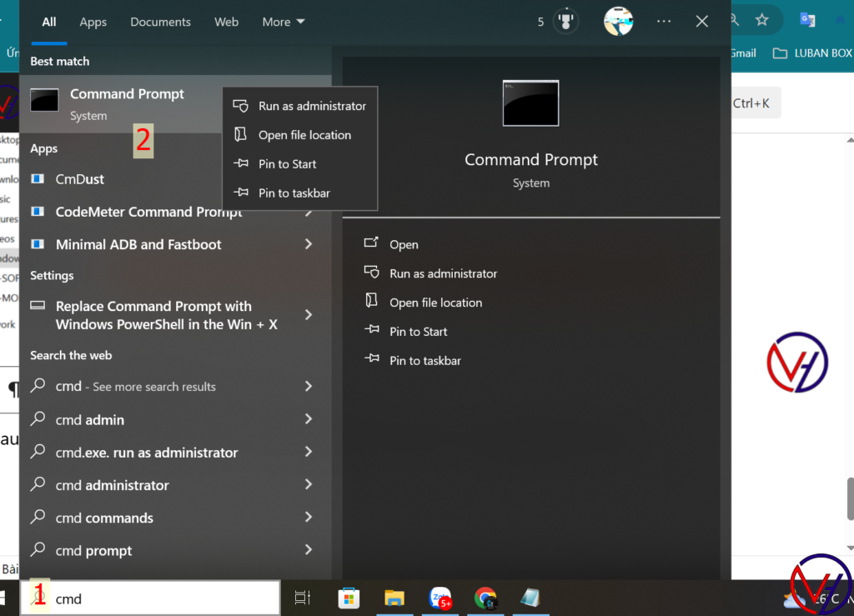Click Google Chrome taskbar icon
This screenshot has height=616, width=854.
coord(485,598)
